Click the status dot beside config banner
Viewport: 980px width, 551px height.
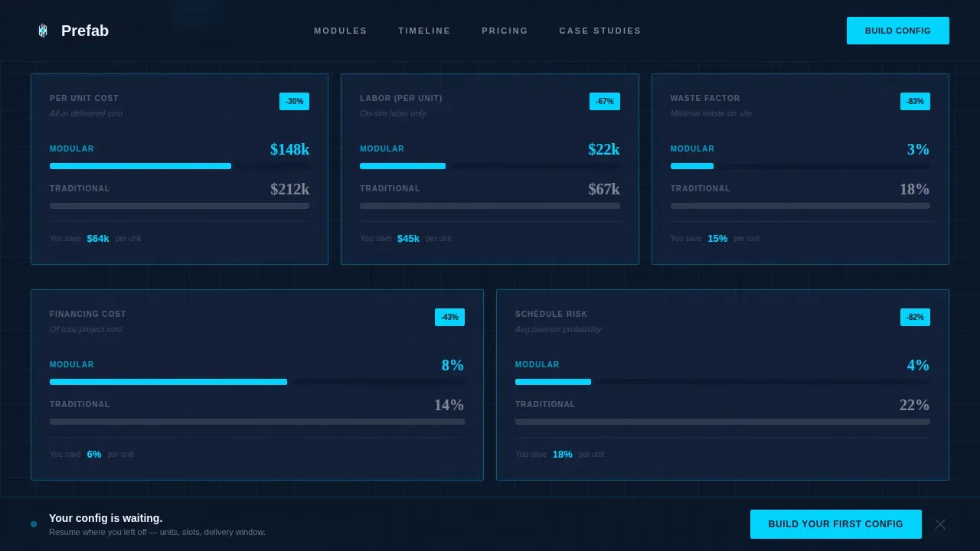coord(34,524)
